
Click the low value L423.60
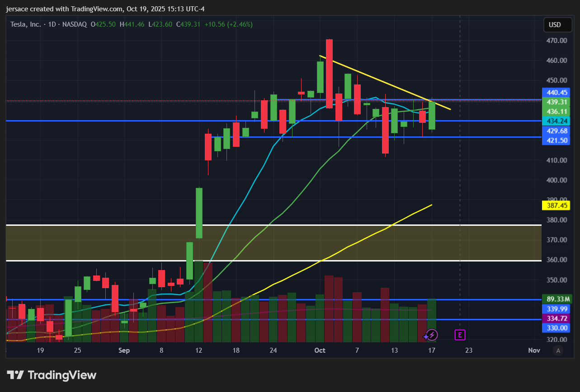(x=160, y=24)
